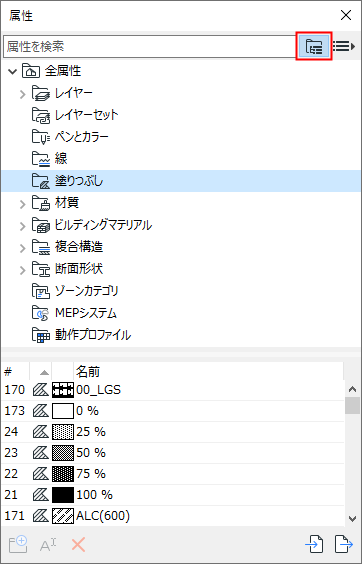Close the 属性 palette
The height and width of the screenshot is (564, 362).
(346, 15)
